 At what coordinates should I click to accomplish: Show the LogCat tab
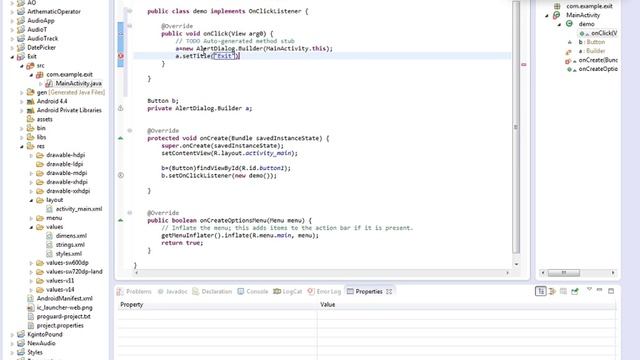pyautogui.click(x=288, y=291)
